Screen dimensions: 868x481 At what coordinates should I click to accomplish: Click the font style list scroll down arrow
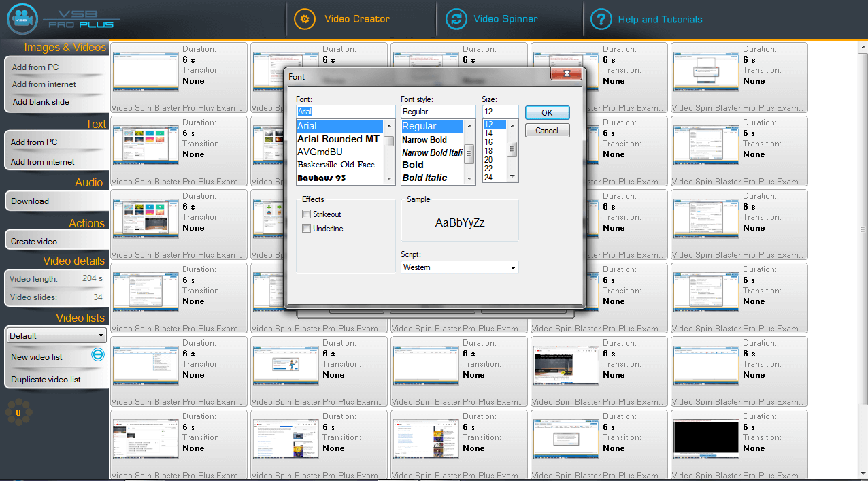point(469,179)
